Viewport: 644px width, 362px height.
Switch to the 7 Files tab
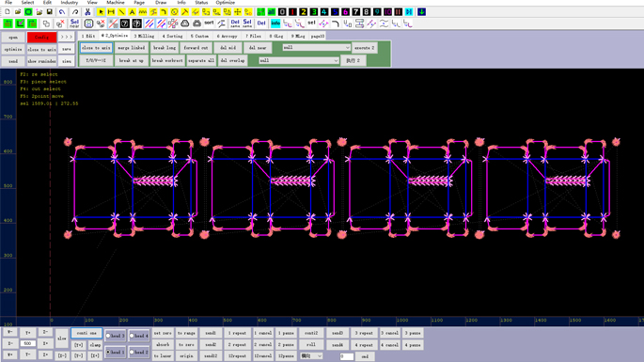(x=254, y=36)
